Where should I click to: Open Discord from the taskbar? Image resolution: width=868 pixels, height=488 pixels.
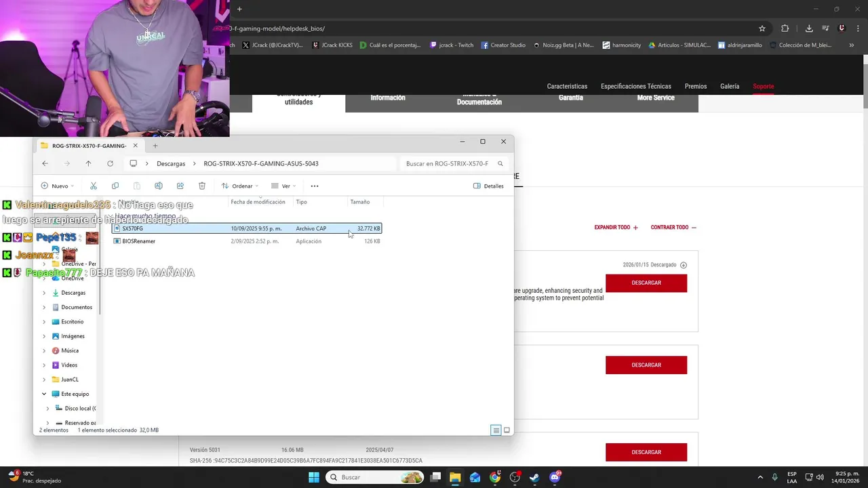[555, 477]
